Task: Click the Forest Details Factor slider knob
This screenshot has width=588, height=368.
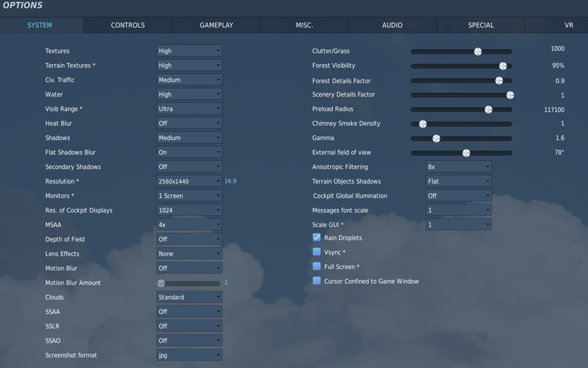Action: pyautogui.click(x=499, y=80)
